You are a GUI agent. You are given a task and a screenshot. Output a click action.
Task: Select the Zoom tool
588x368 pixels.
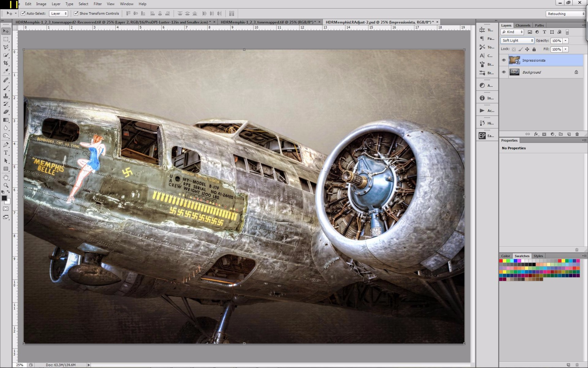6,185
